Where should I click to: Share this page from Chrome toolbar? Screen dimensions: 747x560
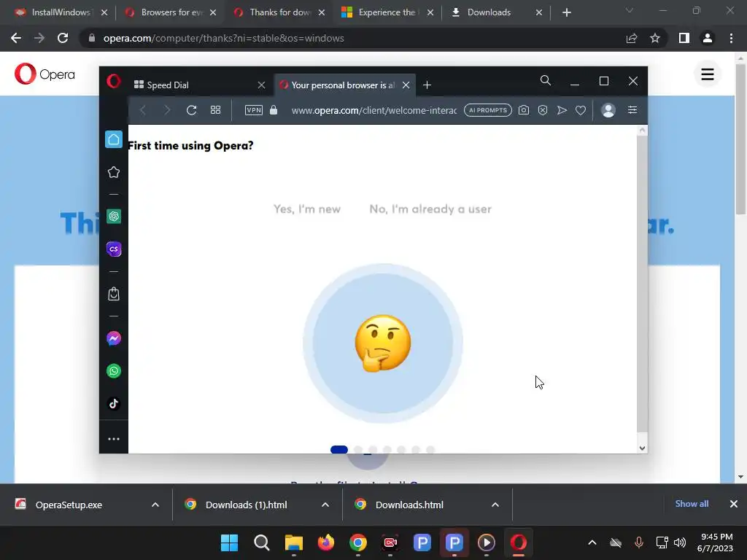[632, 38]
